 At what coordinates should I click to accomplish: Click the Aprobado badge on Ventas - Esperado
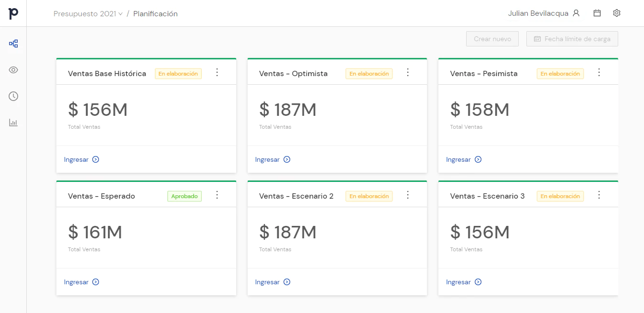[x=185, y=196]
